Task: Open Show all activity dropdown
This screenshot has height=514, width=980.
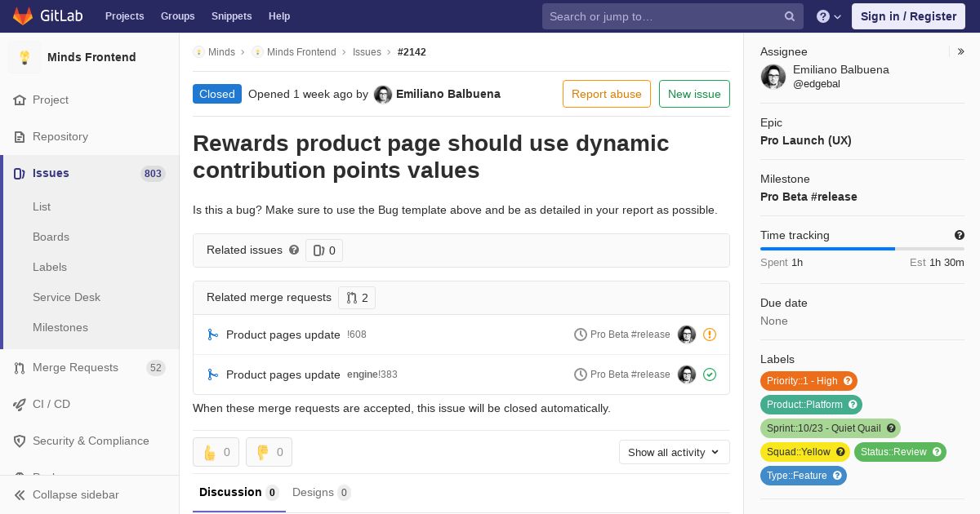Action: [675, 452]
